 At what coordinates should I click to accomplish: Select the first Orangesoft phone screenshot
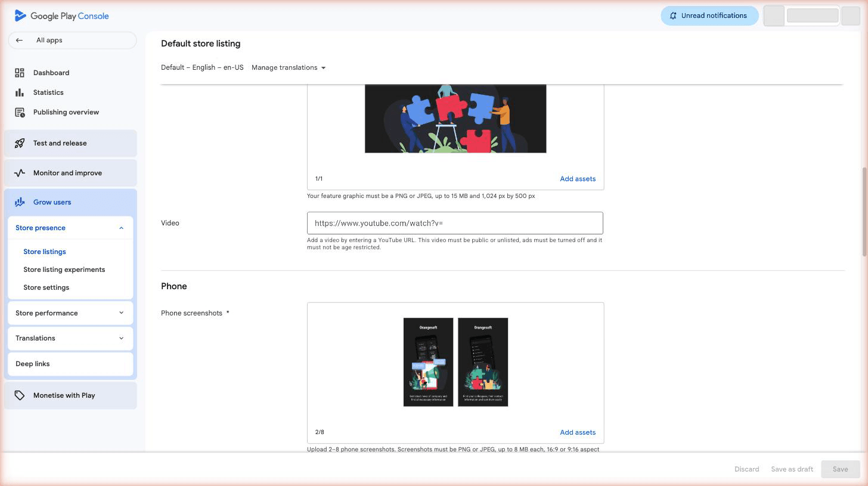click(428, 362)
